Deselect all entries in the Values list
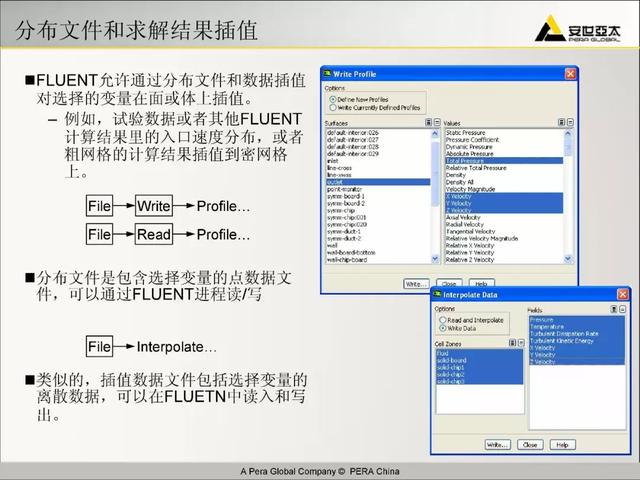Screen dimensions: 640x480 click(570, 122)
